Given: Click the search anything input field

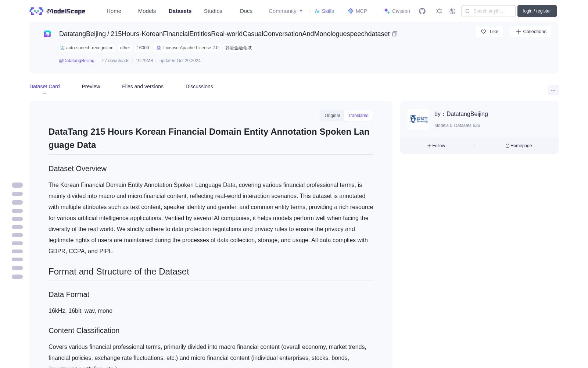Looking at the screenshot, I should (x=488, y=11).
